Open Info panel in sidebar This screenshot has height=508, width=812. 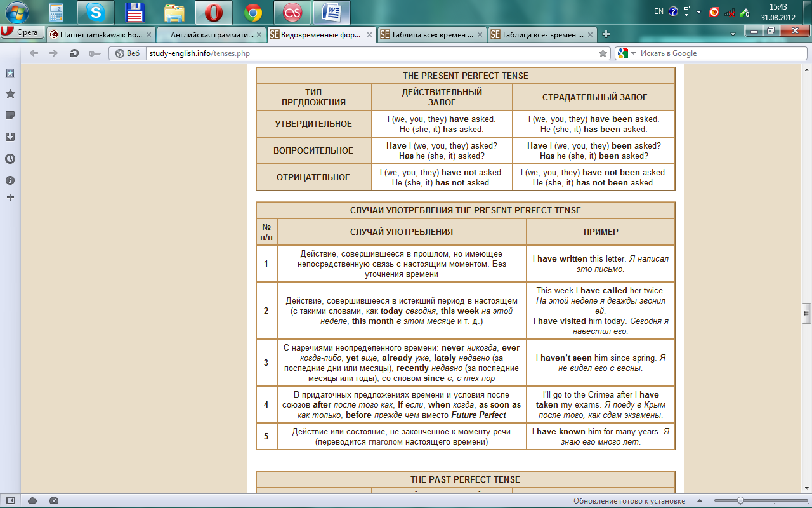[x=10, y=180]
